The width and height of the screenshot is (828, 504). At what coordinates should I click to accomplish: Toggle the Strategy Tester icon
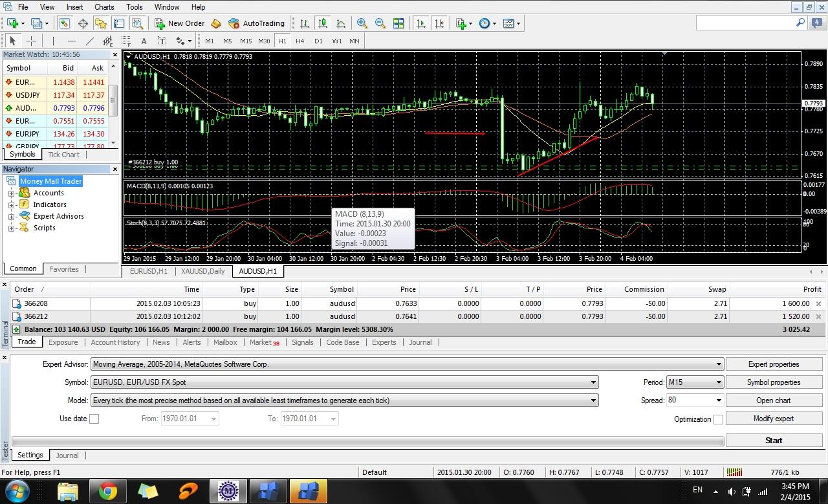tap(137, 23)
